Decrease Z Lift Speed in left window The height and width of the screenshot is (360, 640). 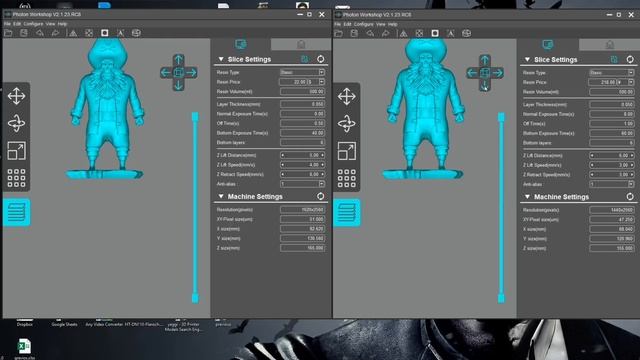[282, 165]
